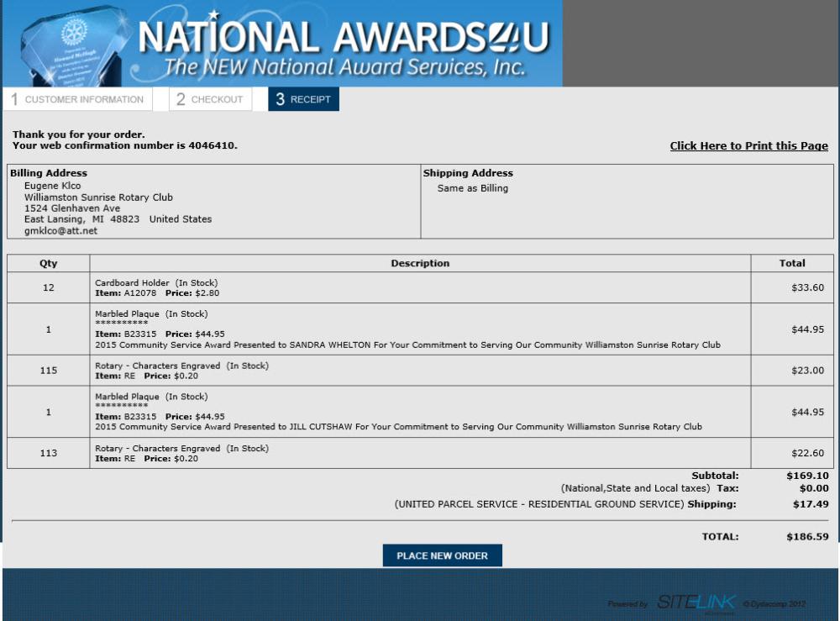Click the quantity 115 cell
This screenshot has width=840, height=621.
[48, 371]
